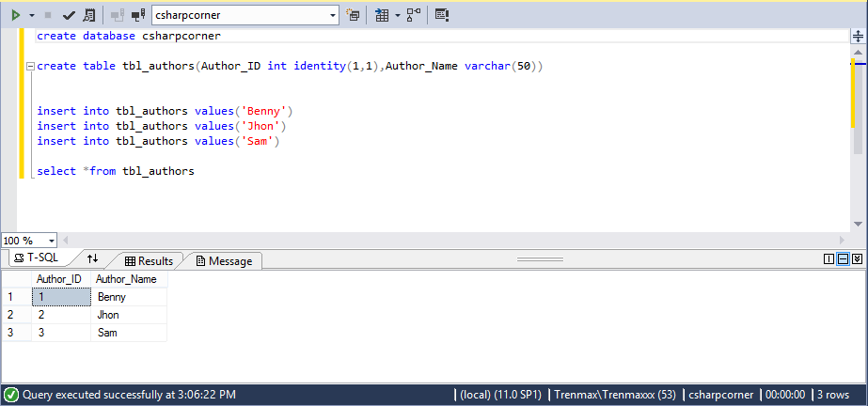Select results row header 1

coord(17,297)
